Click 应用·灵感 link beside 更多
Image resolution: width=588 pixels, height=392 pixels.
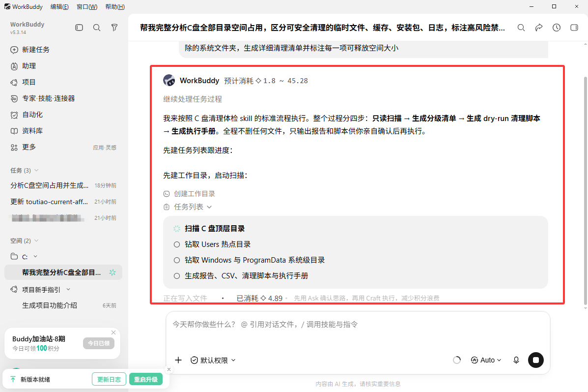pyautogui.click(x=105, y=148)
